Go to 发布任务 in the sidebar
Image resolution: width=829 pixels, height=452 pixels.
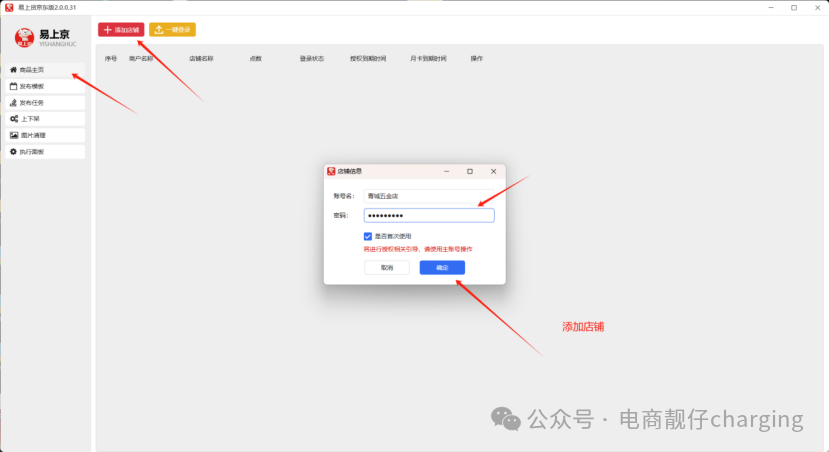tap(45, 103)
